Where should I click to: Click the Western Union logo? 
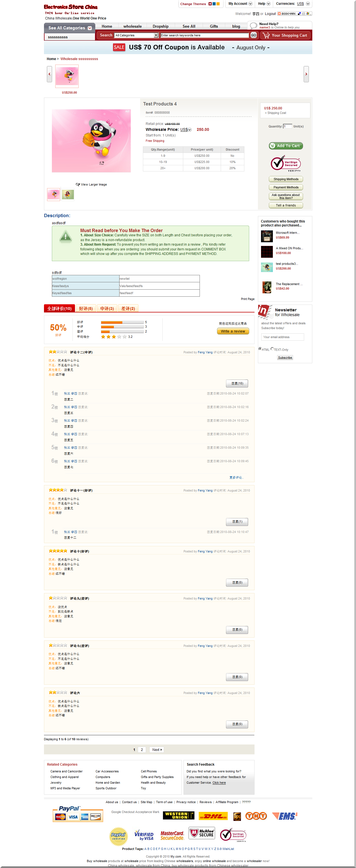(x=178, y=816)
